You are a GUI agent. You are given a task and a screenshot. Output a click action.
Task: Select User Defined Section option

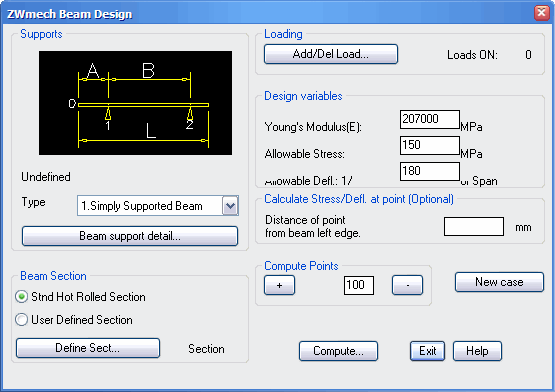click(74, 320)
